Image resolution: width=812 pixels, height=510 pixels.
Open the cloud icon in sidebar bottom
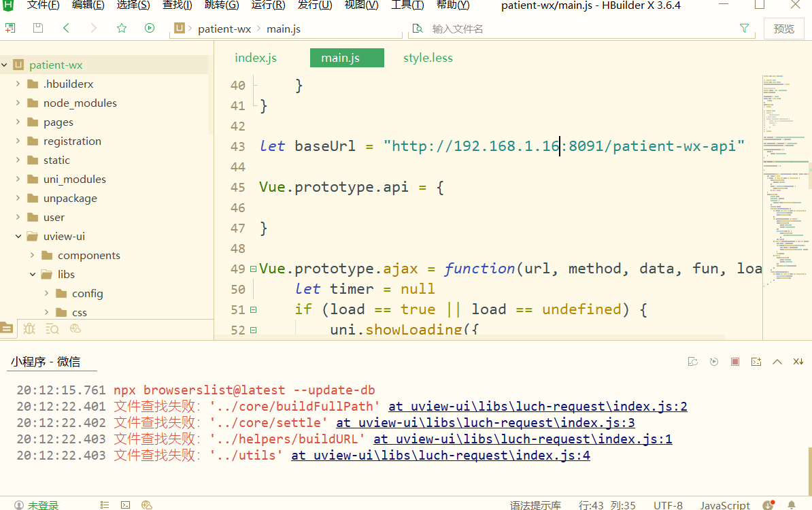[75, 328]
